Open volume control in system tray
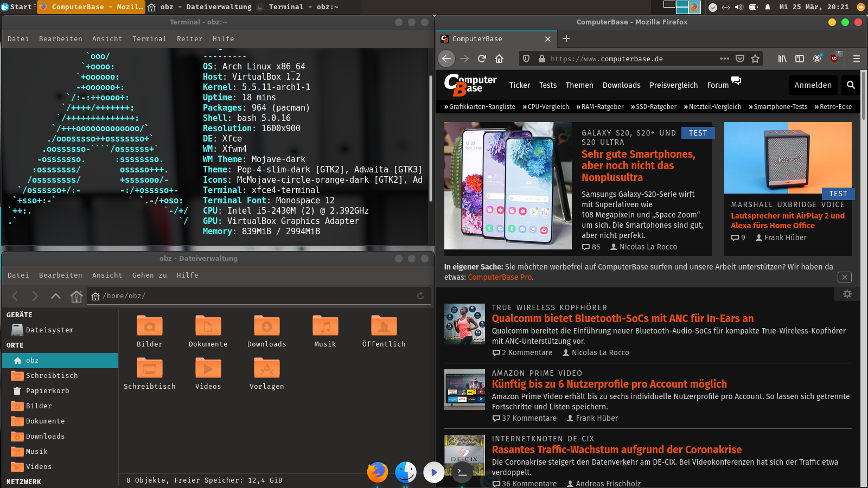Screen dimensions: 868x488 pyautogui.click(x=739, y=7)
